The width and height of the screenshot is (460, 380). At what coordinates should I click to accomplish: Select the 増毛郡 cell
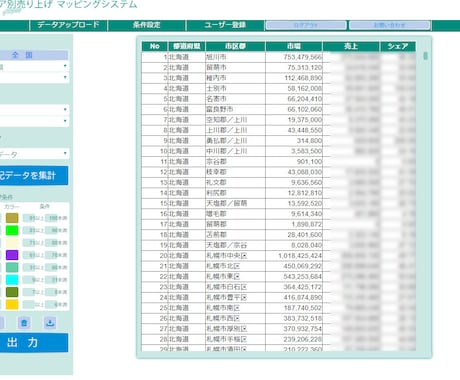(235, 214)
